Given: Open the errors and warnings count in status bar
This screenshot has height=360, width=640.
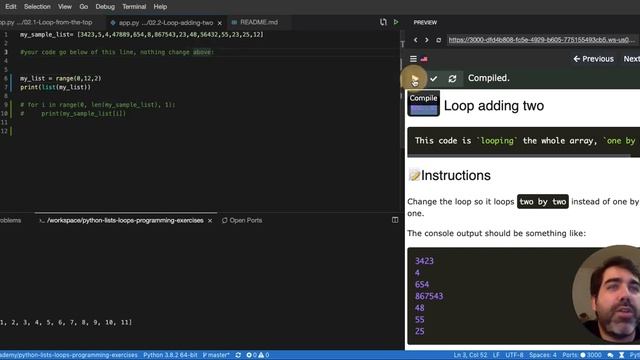Looking at the screenshot, I should tap(258, 355).
